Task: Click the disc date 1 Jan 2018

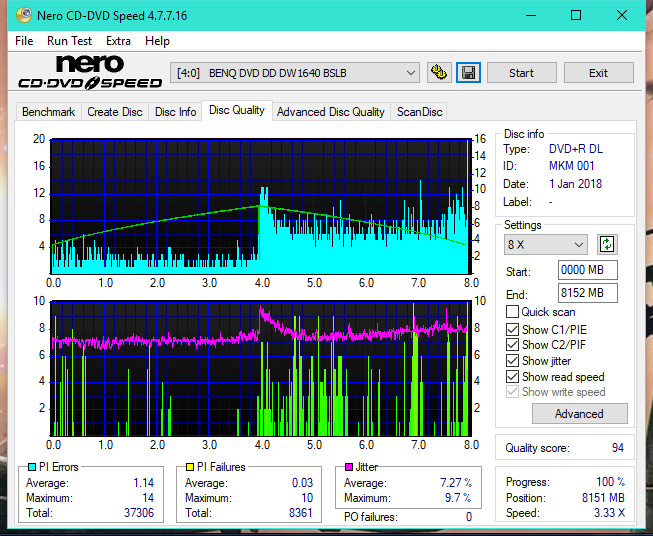Action: pos(576,184)
